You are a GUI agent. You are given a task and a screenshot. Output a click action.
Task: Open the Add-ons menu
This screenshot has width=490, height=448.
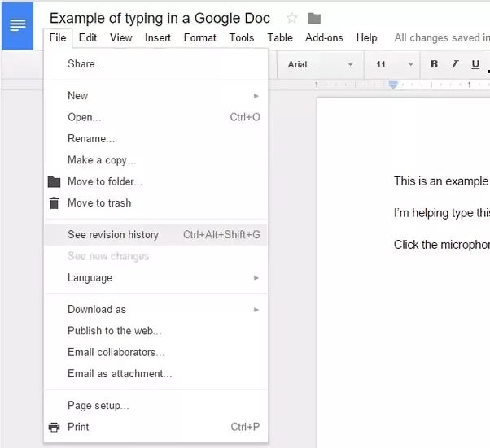(x=324, y=37)
